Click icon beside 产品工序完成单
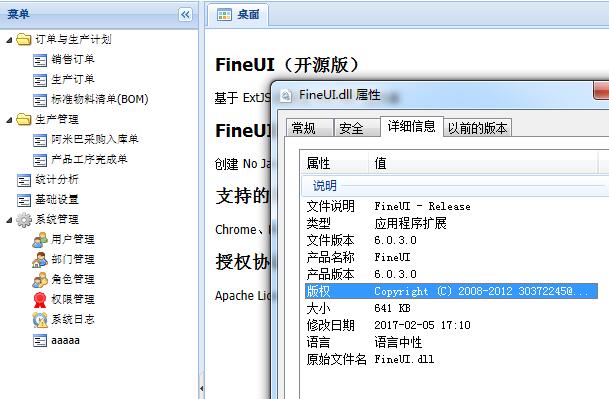The image size is (609, 399). 40,160
